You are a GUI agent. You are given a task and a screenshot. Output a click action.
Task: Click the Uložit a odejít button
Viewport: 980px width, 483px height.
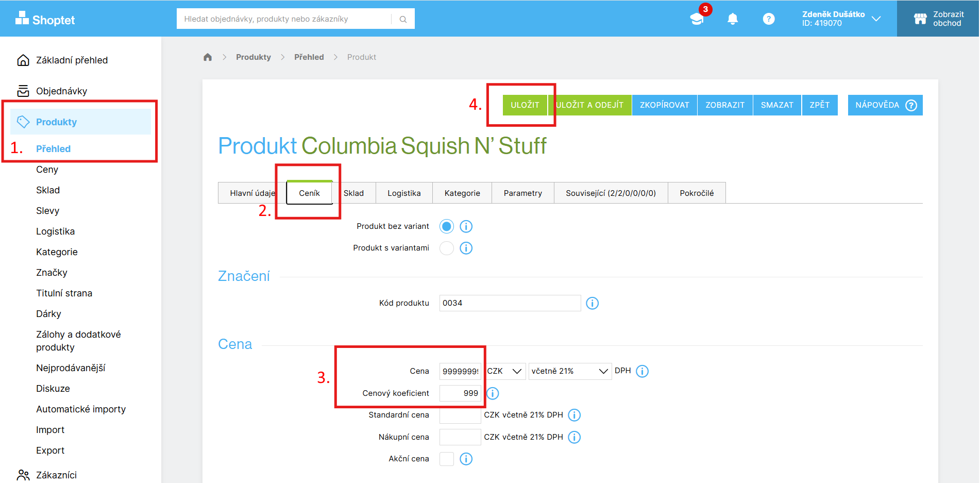590,105
